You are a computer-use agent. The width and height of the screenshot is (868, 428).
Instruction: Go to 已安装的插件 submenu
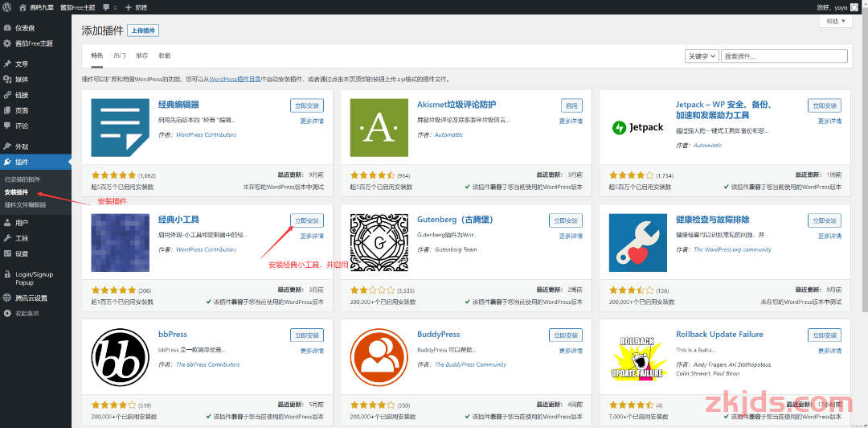point(23,179)
